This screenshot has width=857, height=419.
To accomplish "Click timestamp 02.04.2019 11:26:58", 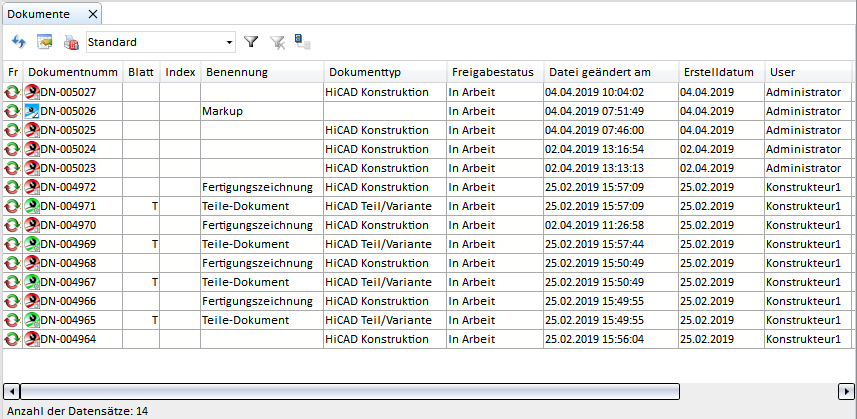I will (x=594, y=225).
